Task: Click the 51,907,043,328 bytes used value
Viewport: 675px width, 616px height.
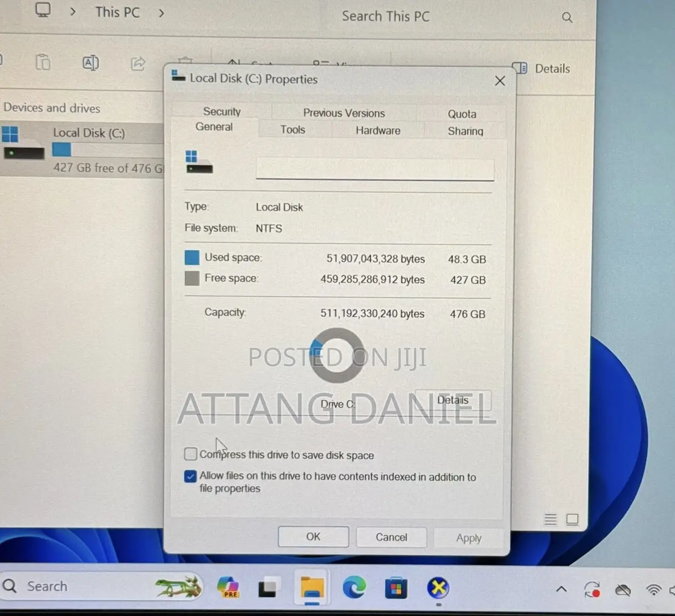Action: tap(376, 258)
